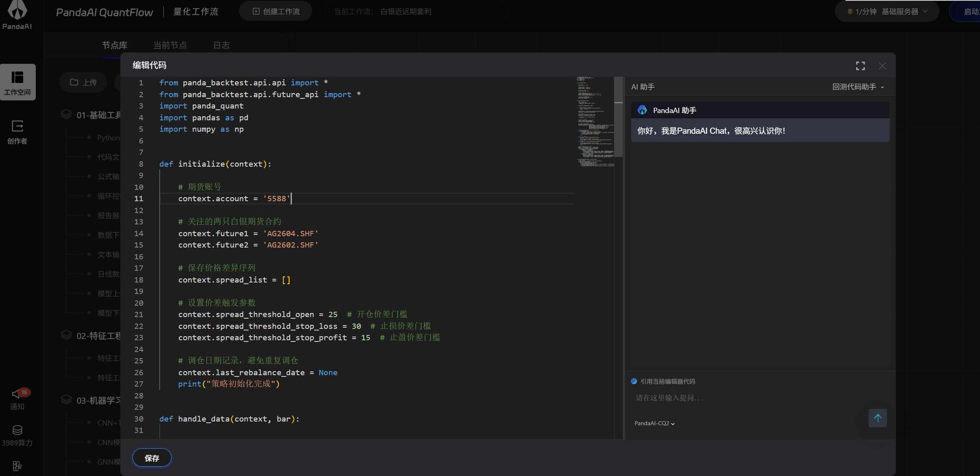Click the plus icon in 创建工作流
Viewport: 980px width, 476px height.
tap(256, 11)
